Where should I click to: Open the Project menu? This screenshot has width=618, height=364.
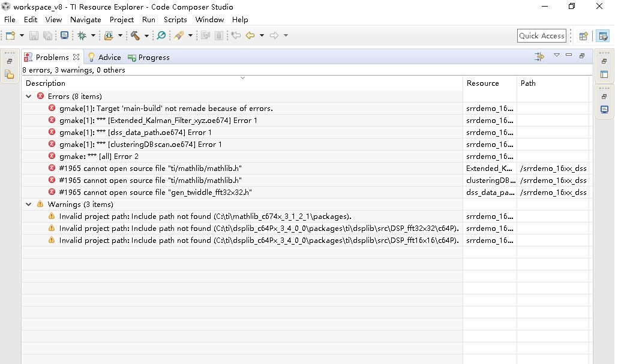[x=121, y=20]
